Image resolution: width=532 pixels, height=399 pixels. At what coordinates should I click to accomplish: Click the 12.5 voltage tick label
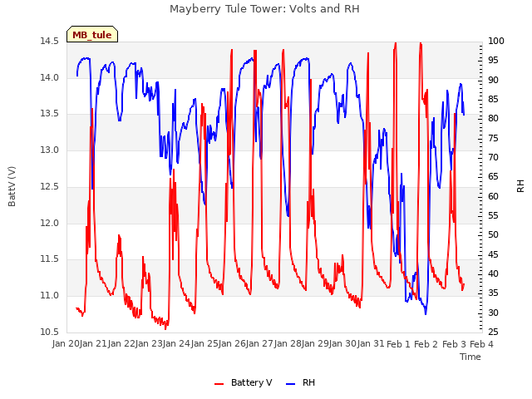click(50, 186)
